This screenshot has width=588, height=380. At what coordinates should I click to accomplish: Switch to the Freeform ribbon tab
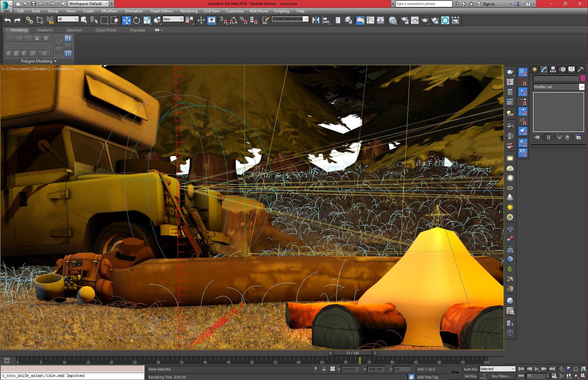point(45,30)
